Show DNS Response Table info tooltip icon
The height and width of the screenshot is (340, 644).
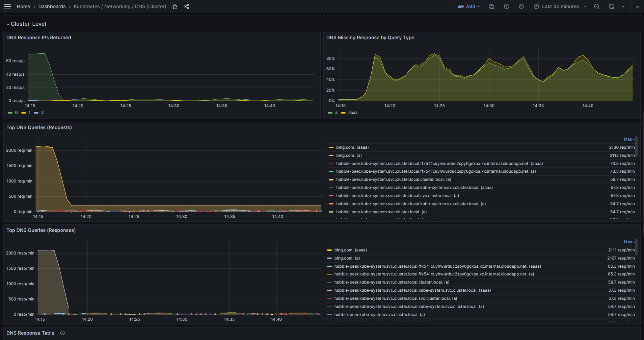coord(62,333)
